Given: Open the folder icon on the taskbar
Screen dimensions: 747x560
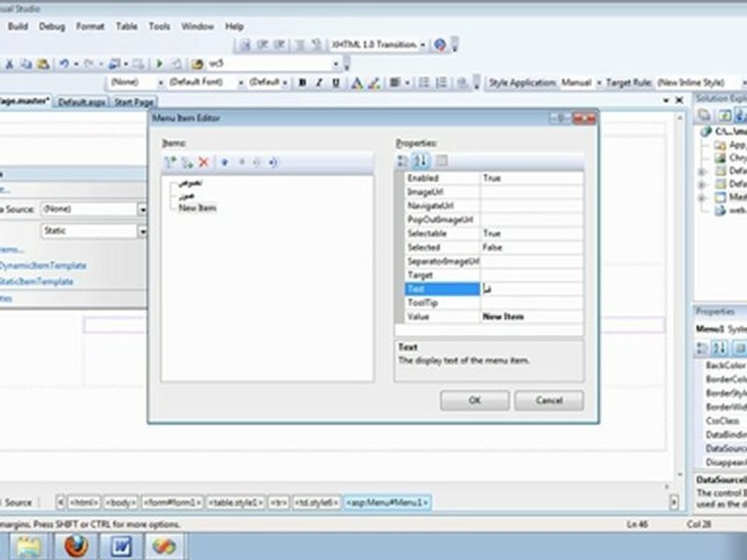Looking at the screenshot, I should (29, 546).
